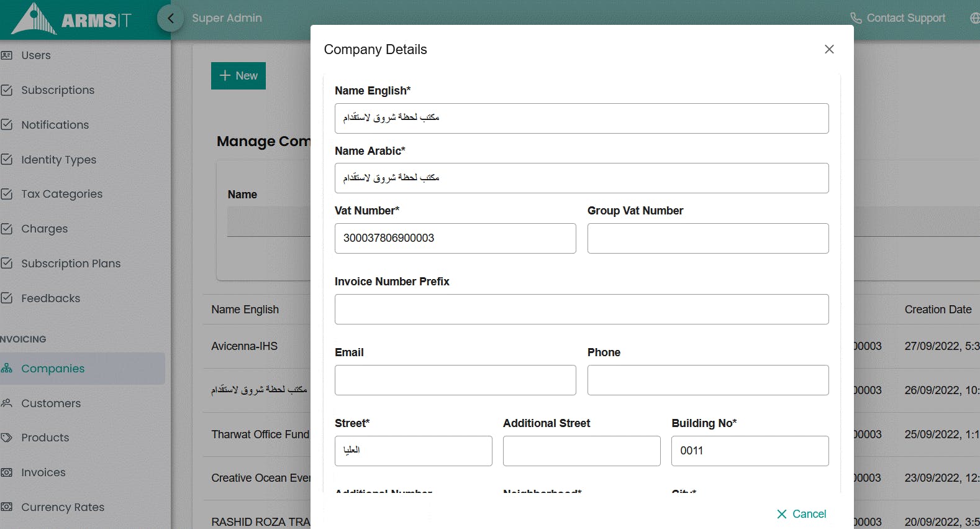The width and height of the screenshot is (980, 529).
Task: Click the Notifications sidebar icon
Action: click(x=7, y=125)
